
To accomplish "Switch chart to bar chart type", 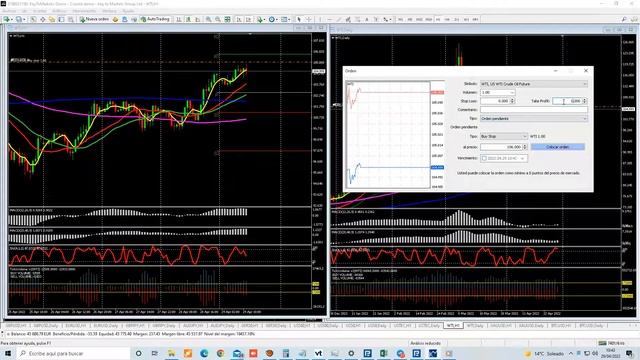I will coord(179,19).
